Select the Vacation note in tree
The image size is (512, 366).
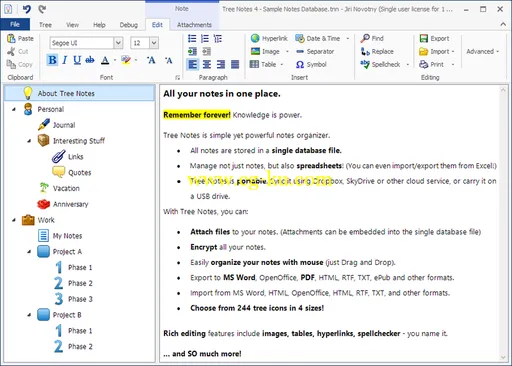[x=66, y=188]
